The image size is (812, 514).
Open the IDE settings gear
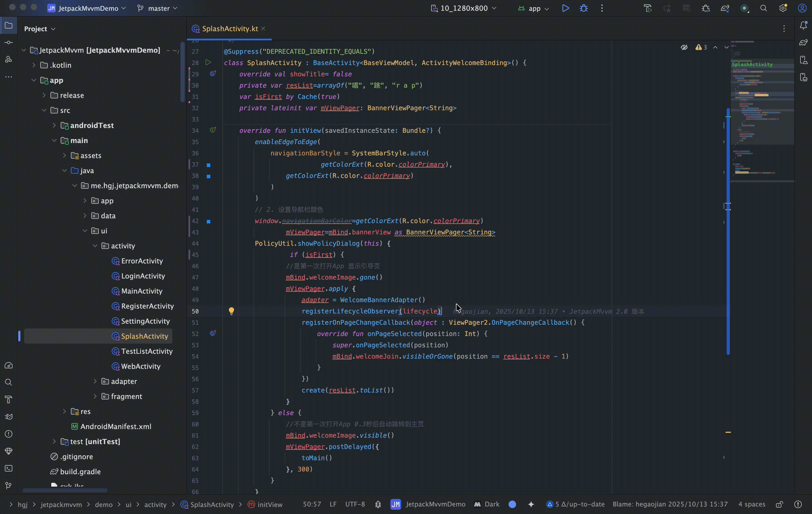[783, 8]
